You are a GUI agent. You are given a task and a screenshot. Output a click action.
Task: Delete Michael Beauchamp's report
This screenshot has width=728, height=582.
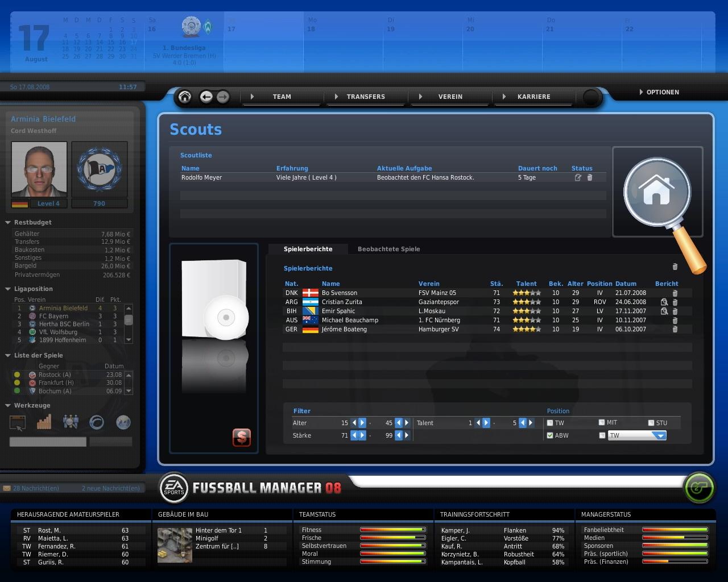click(675, 321)
